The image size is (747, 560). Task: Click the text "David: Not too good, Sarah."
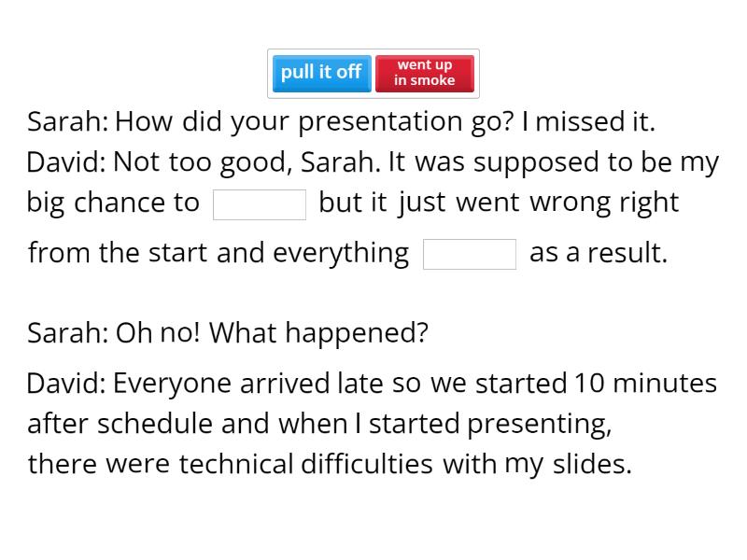[204, 162]
